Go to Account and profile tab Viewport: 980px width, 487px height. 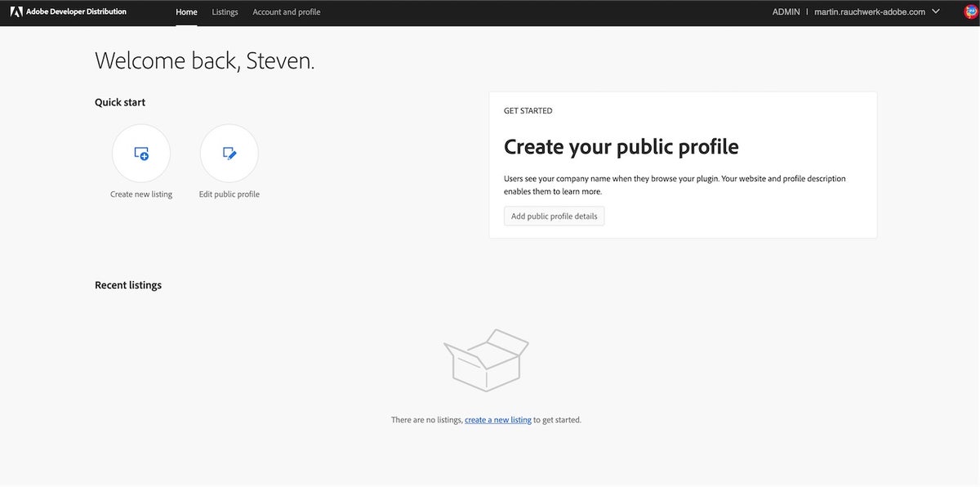click(286, 12)
